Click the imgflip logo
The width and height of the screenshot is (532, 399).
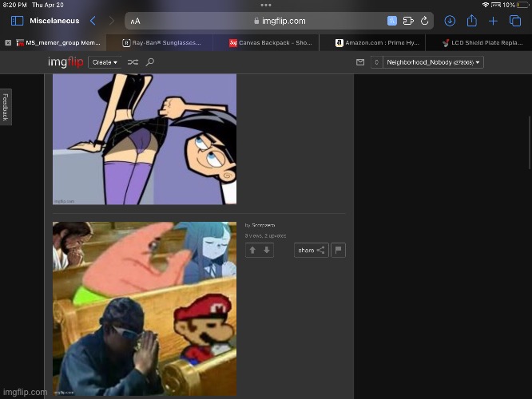coord(66,62)
